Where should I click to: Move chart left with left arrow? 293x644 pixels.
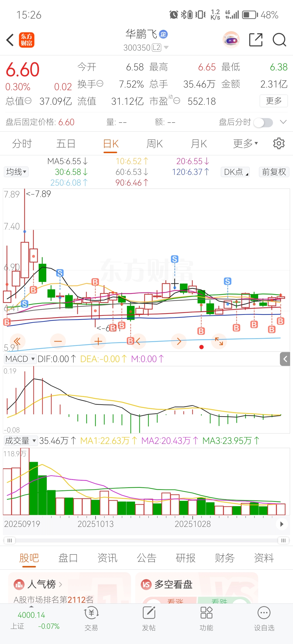138,341
